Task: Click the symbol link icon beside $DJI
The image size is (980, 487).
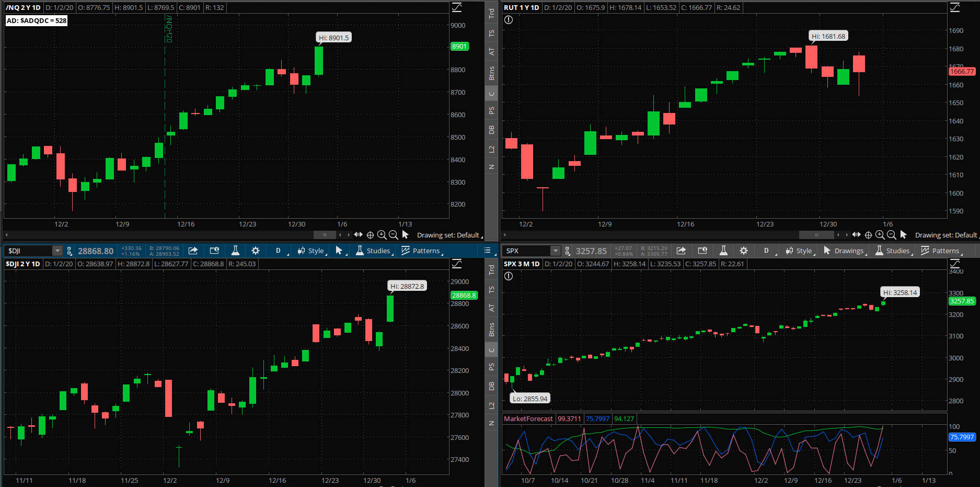Action: pos(70,251)
